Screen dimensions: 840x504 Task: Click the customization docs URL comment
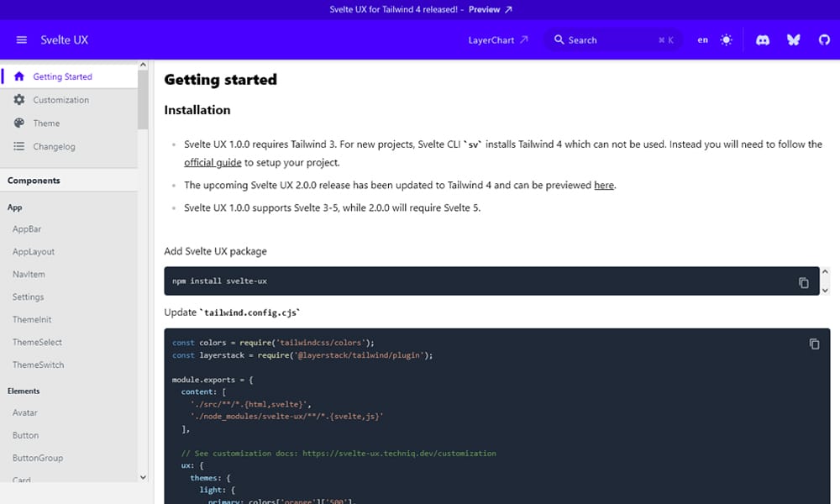click(x=339, y=453)
